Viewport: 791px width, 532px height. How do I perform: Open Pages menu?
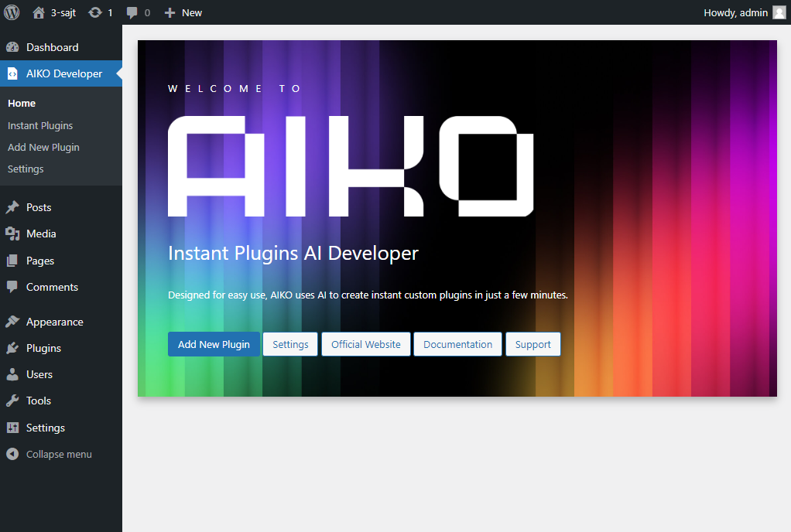point(39,261)
